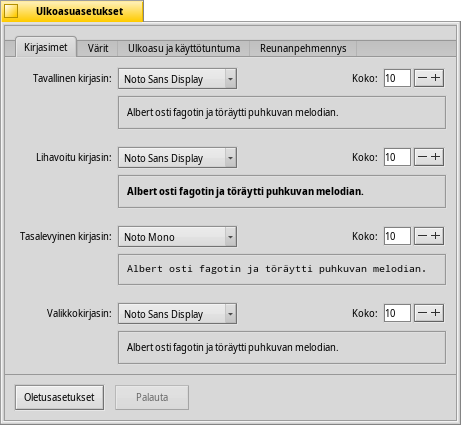The height and width of the screenshot is (425, 461).
Task: Decrease Valikkokirjasin size with minus button
Action: 422,313
